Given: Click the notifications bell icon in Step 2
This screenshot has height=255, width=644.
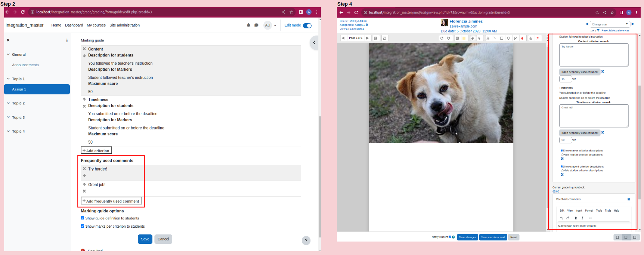Looking at the screenshot, I should click(248, 25).
